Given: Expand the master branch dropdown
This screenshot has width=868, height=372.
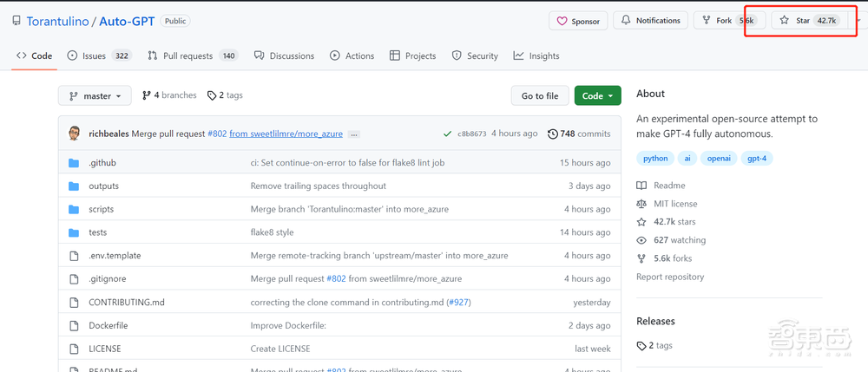Looking at the screenshot, I should point(95,96).
